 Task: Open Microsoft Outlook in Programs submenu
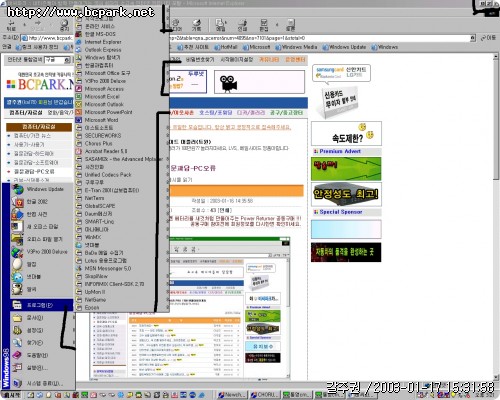coord(104,104)
